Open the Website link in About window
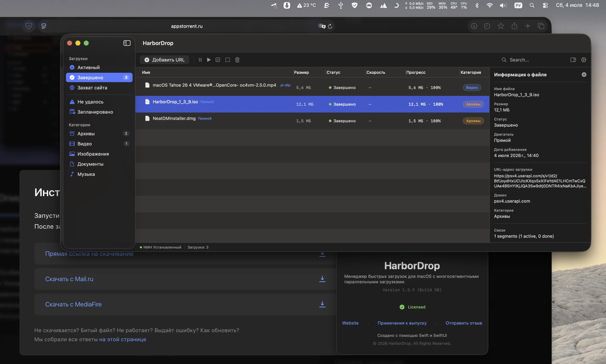The image size is (606, 364). [350, 323]
